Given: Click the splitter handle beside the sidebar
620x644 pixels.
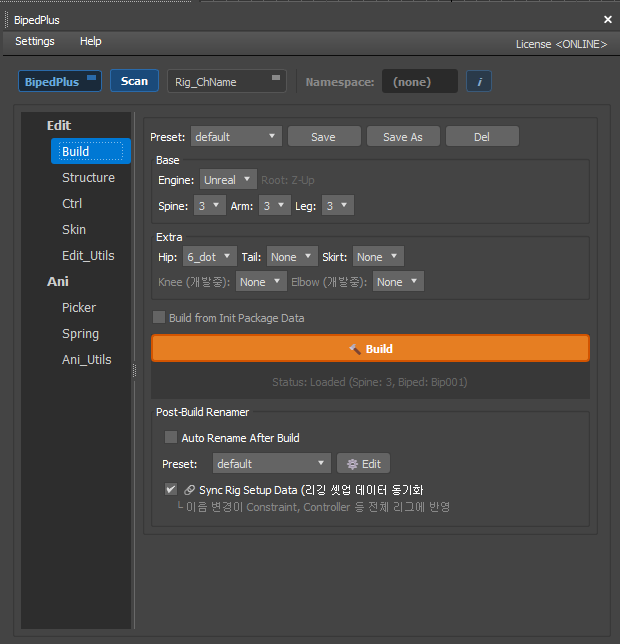Looking at the screenshot, I should tap(134, 371).
